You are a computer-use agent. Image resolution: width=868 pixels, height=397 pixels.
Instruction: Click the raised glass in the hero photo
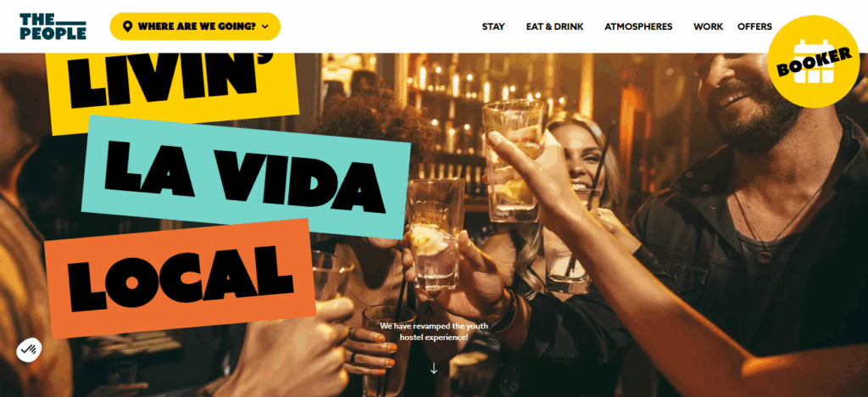point(514,160)
